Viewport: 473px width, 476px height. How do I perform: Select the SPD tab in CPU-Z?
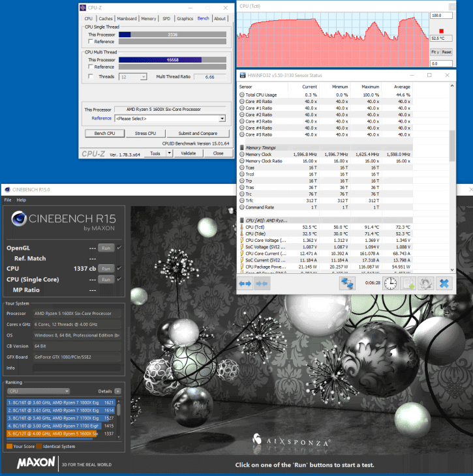166,18
